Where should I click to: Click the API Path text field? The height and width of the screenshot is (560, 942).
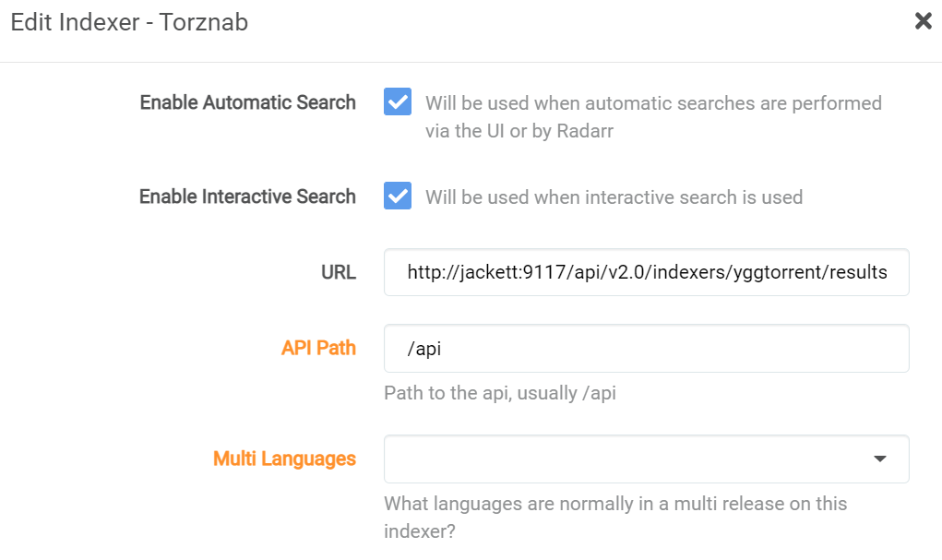point(646,348)
